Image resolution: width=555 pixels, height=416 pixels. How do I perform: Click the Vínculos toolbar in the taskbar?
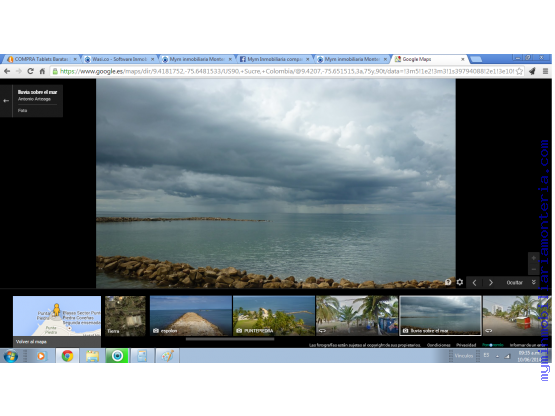(x=464, y=356)
